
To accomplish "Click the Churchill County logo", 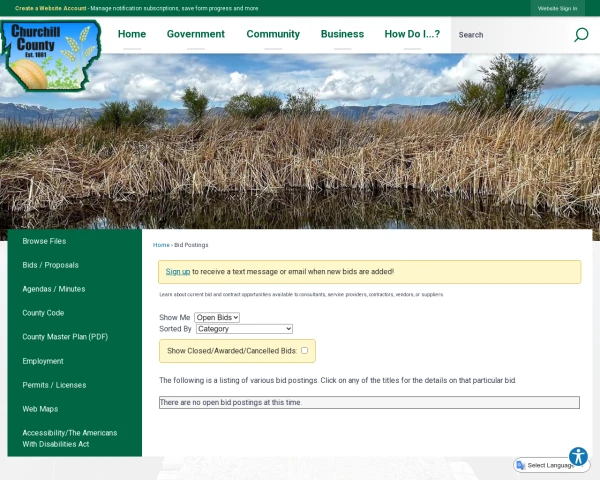I will point(51,55).
